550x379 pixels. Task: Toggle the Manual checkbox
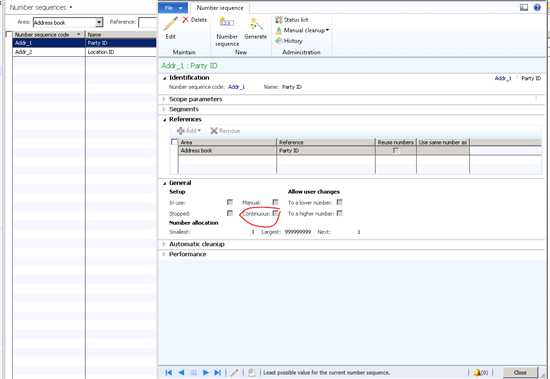pos(275,202)
